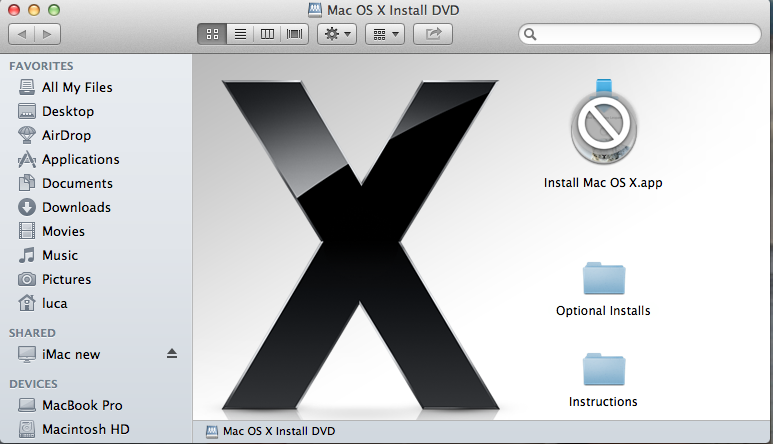Click the green zoom window button
Viewport: 773px width, 444px height.
click(x=54, y=10)
